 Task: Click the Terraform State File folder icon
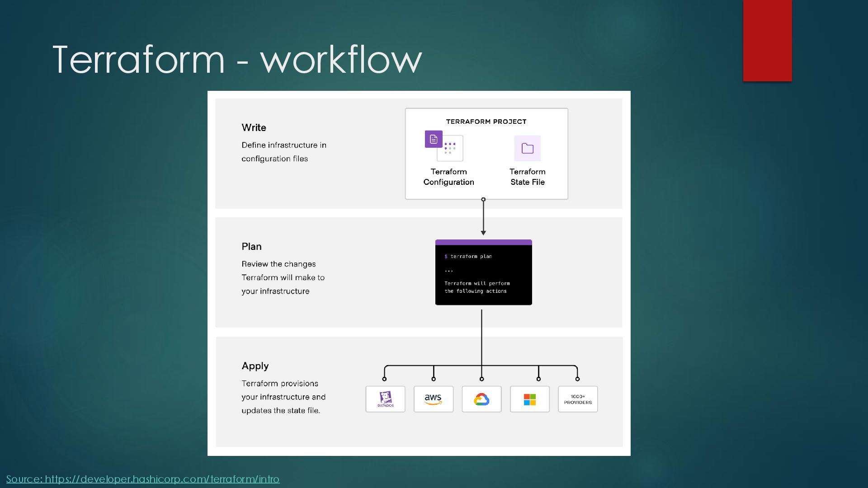(x=528, y=148)
